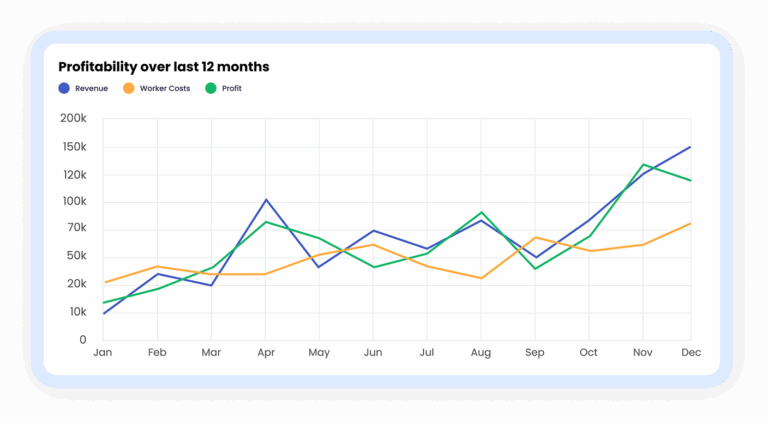The width and height of the screenshot is (768, 423).
Task: Click the Worker Costs endpoint at December
Action: [x=690, y=223]
